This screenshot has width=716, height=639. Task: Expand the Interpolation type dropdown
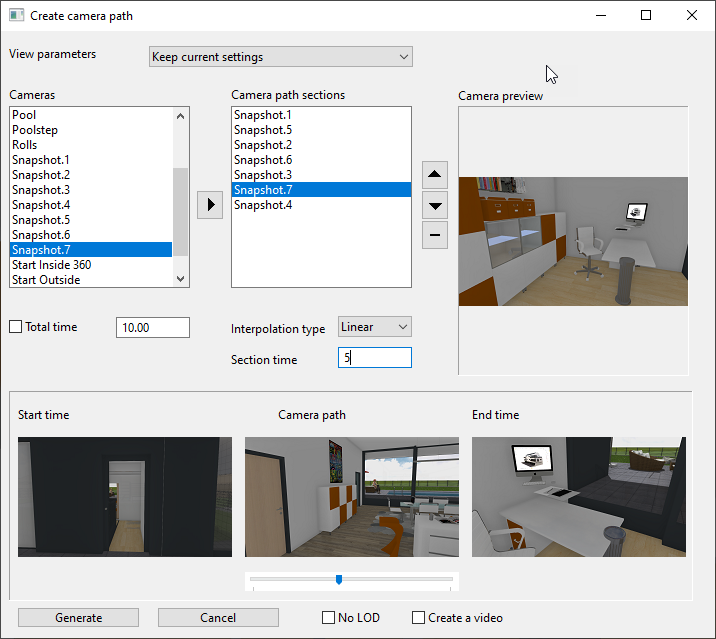374,327
